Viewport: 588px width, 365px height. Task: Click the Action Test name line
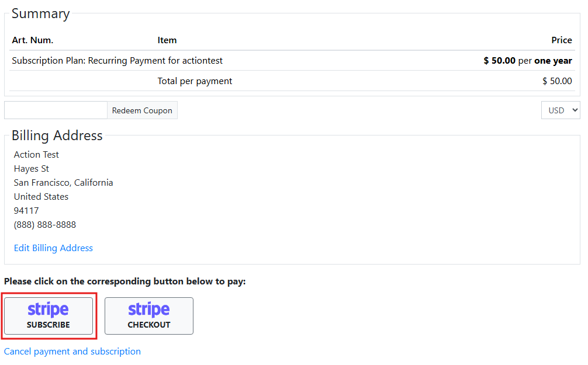(x=36, y=155)
